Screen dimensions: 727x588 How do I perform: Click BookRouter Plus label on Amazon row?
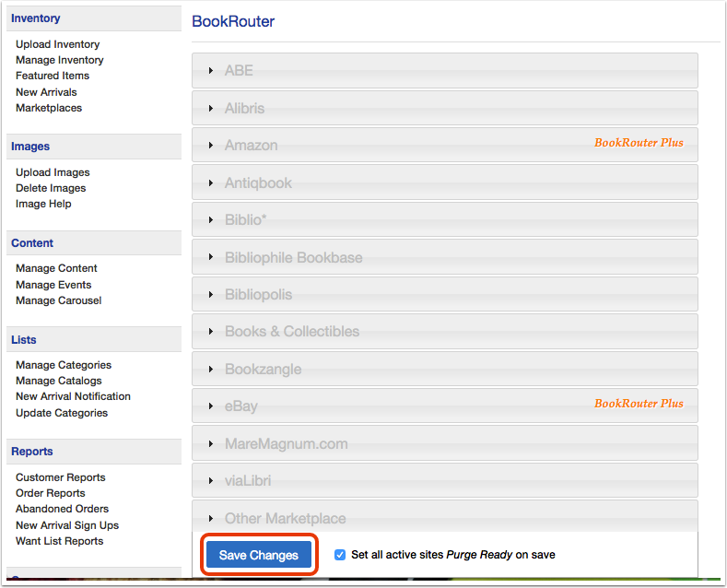pos(639,143)
